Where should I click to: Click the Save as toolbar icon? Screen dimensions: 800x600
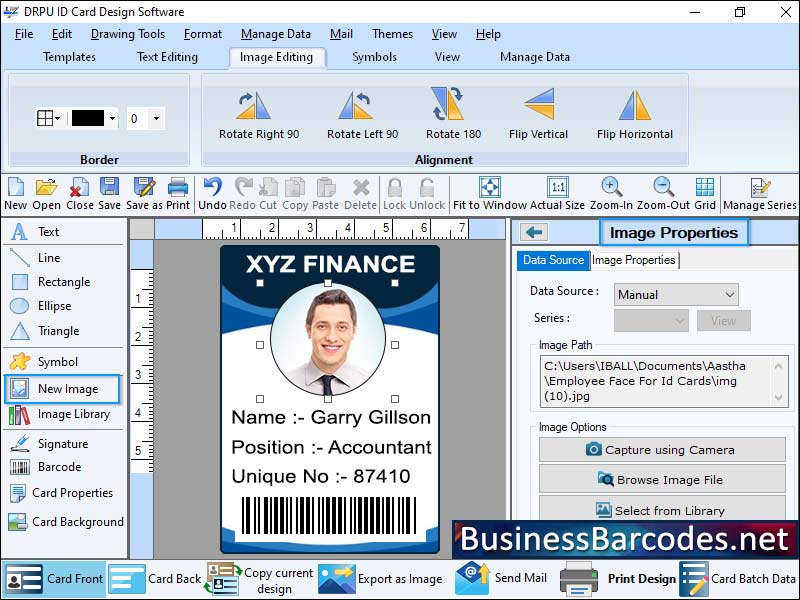144,194
